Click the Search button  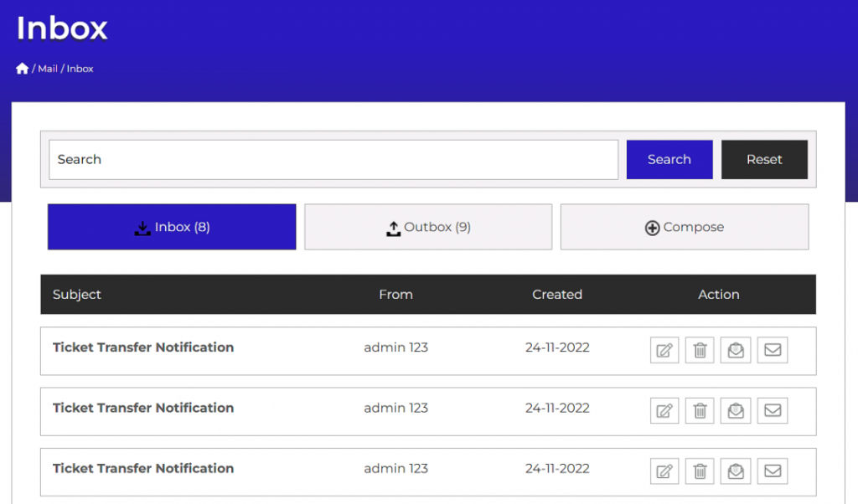669,159
